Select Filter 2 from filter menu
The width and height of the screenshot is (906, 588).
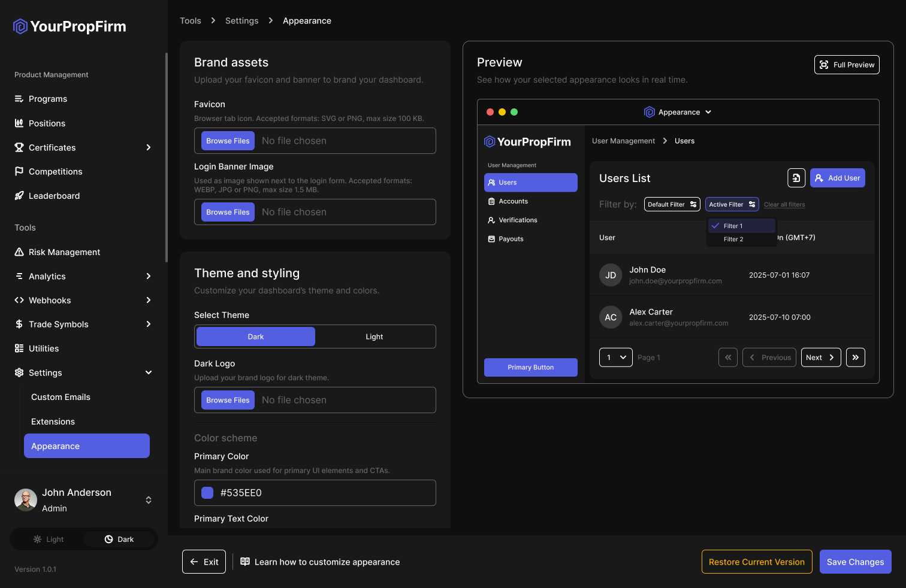coord(733,239)
